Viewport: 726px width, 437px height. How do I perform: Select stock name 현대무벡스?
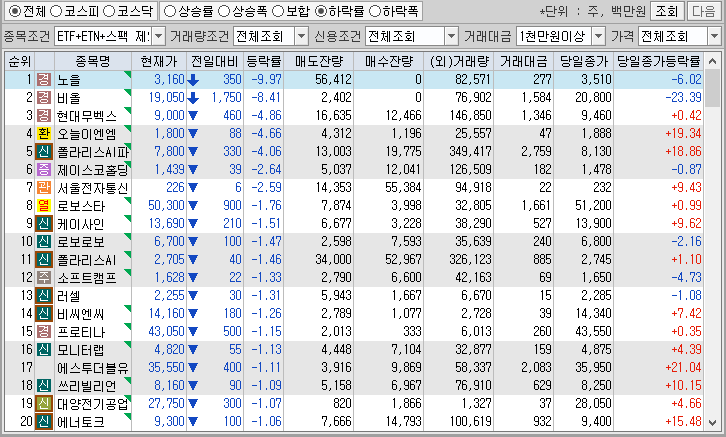coord(87,115)
